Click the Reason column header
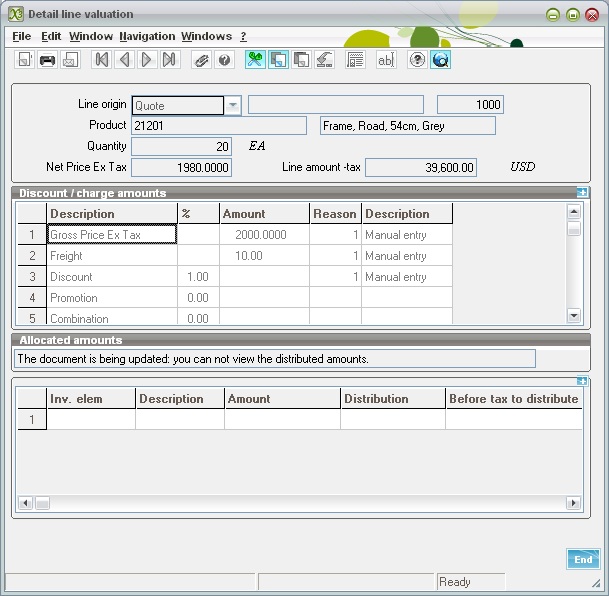Image resolution: width=609 pixels, height=596 pixels. coord(335,214)
